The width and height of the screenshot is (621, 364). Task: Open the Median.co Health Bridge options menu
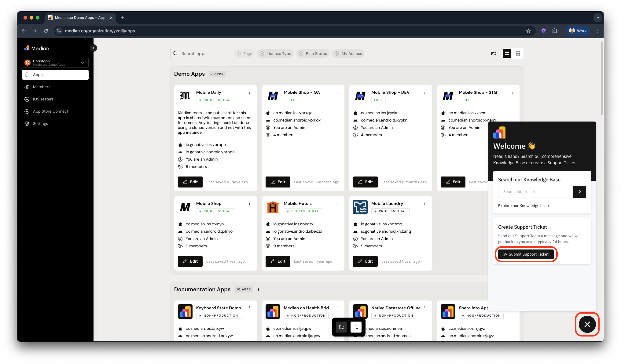pyautogui.click(x=337, y=308)
